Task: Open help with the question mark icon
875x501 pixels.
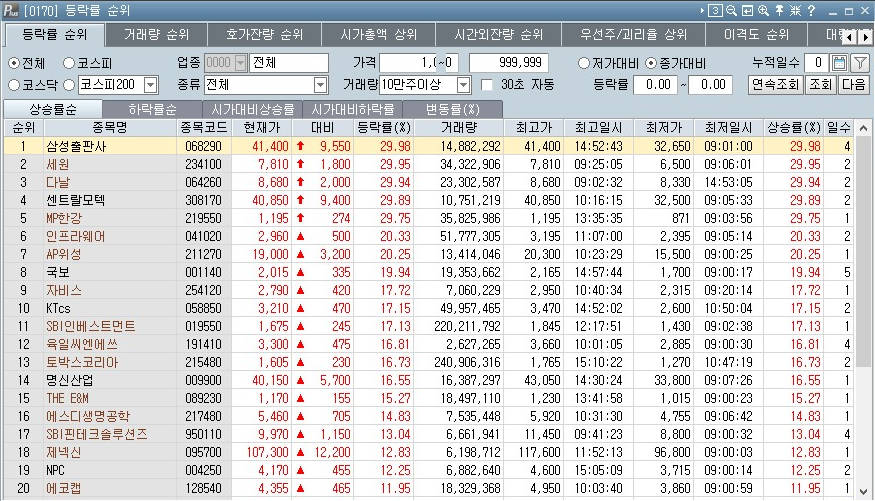Action: click(811, 11)
